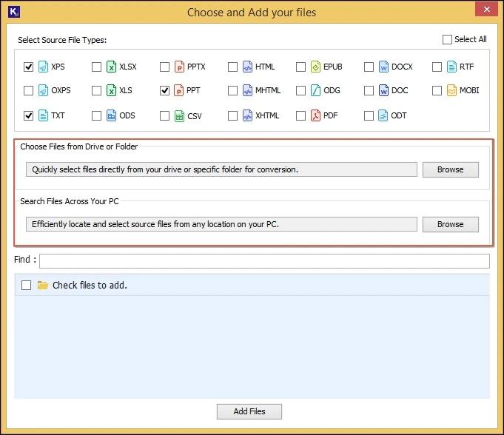The width and height of the screenshot is (504, 435).
Task: Click the TXT text file icon
Action: coord(43,115)
